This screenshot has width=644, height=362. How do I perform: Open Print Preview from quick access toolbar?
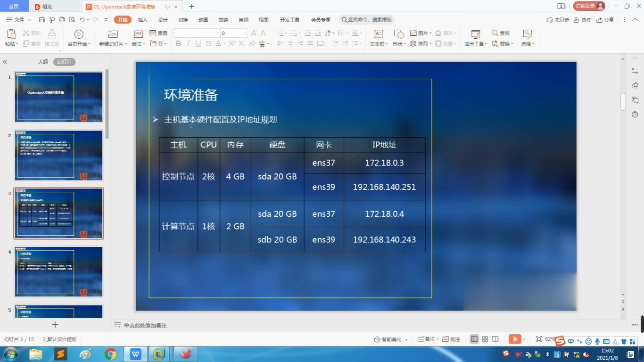(72, 20)
